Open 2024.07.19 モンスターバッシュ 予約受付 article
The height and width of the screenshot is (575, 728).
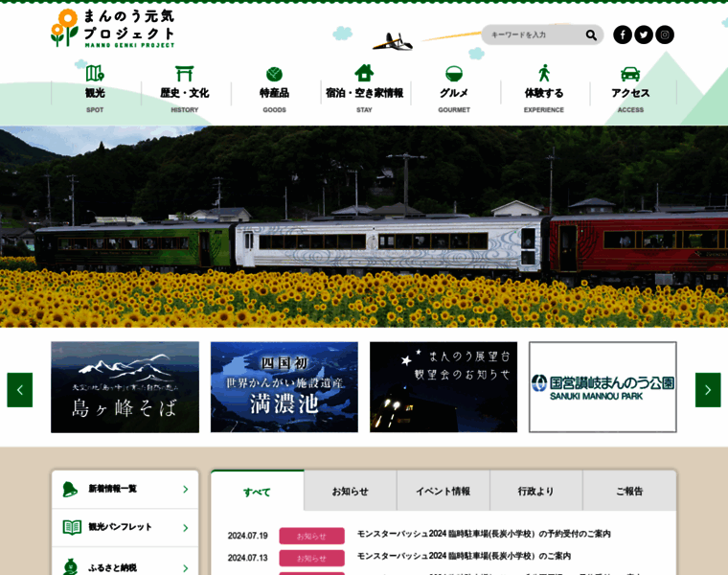click(x=484, y=534)
